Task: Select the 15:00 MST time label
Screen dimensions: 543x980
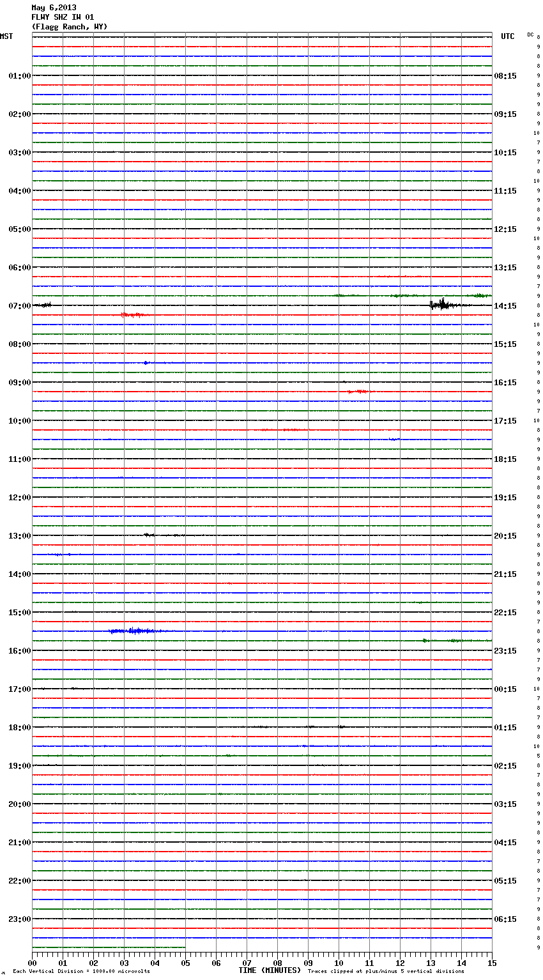Action: tap(20, 613)
